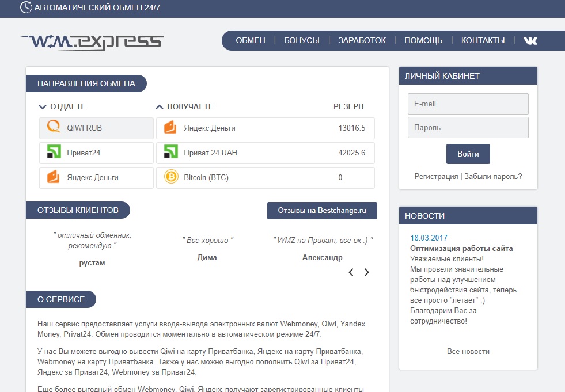Click the ЛИЧНЫЙ КАБИНЕТ panel header

pyautogui.click(x=468, y=75)
